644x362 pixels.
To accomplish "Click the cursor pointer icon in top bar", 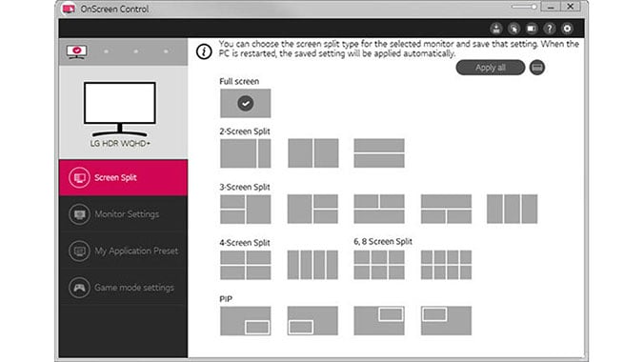I will point(513,29).
